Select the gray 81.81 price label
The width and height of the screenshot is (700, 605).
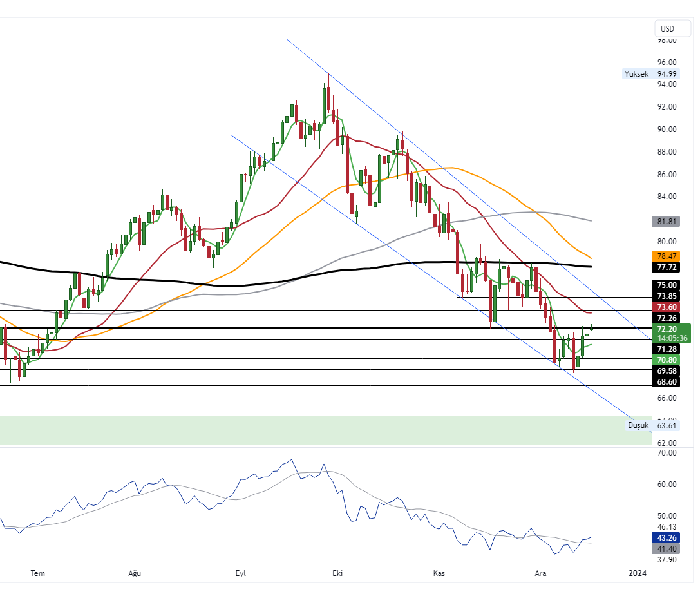coord(666,222)
